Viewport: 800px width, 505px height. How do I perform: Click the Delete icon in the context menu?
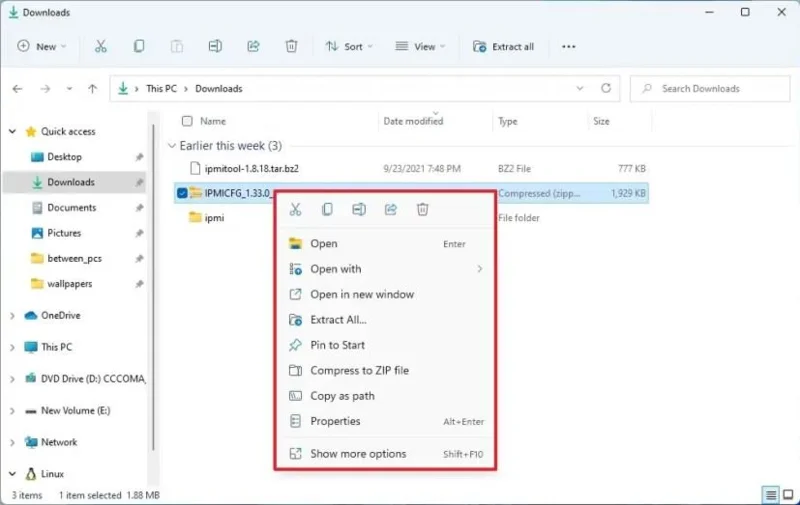422,209
